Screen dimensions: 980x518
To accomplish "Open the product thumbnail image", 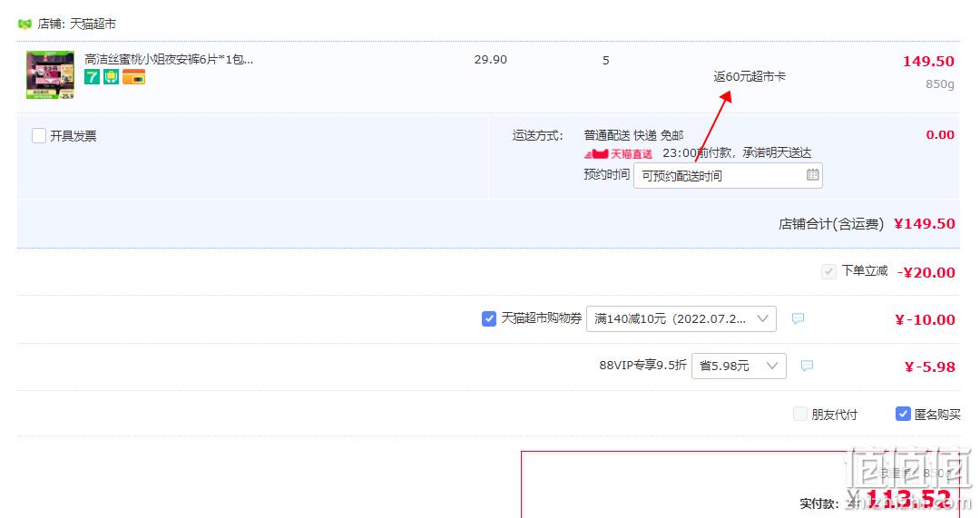I will coord(50,75).
